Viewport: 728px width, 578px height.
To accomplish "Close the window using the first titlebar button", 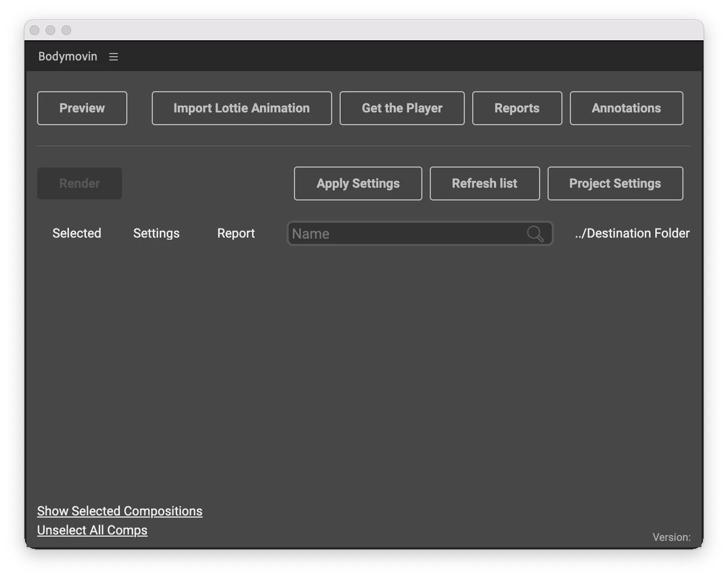I will (x=34, y=30).
